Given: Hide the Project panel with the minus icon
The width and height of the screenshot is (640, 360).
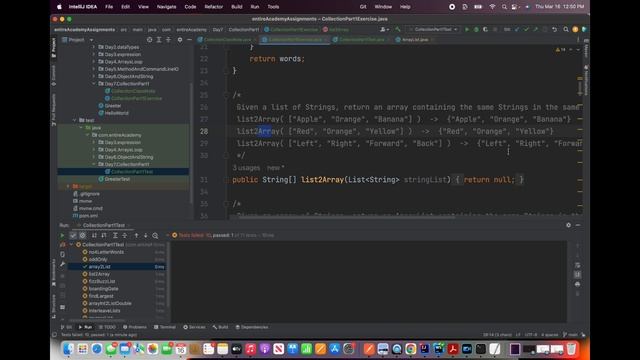Looking at the screenshot, I should pos(189,40).
